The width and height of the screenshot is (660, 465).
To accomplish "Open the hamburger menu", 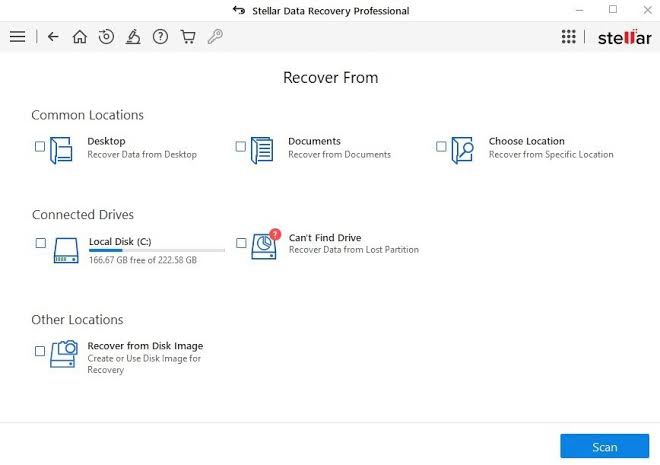I will pos(17,37).
